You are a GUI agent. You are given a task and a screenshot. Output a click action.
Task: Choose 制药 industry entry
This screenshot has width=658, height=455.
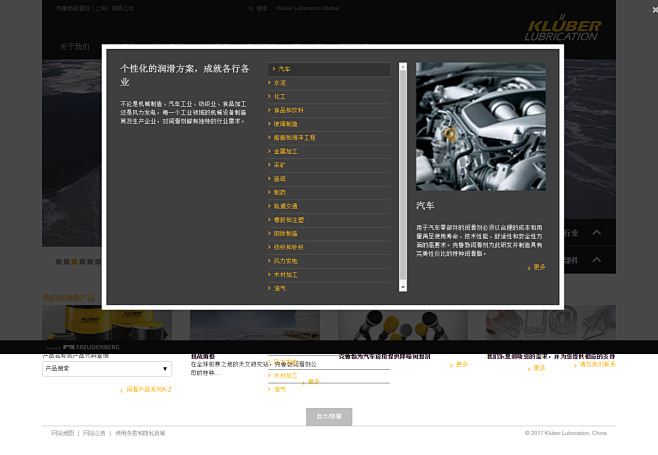(329, 193)
